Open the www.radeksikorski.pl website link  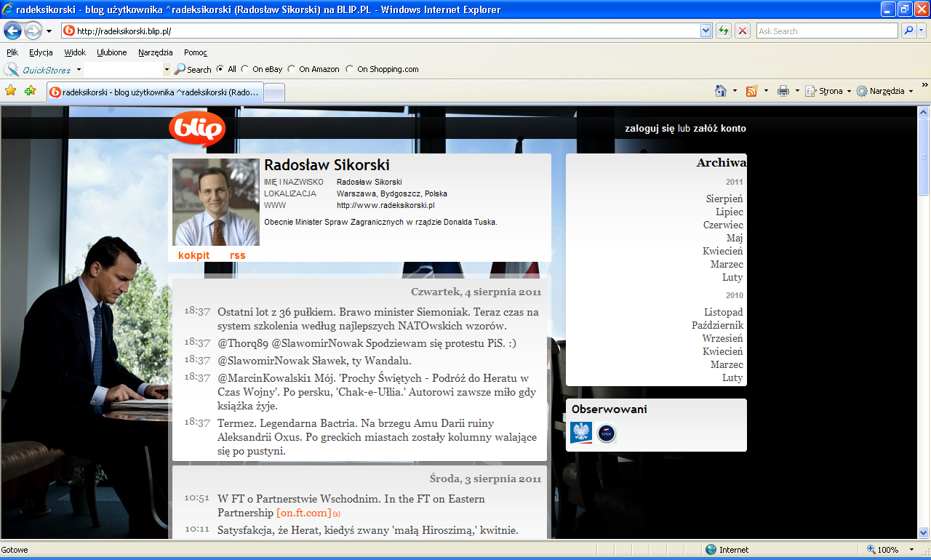[x=385, y=205]
